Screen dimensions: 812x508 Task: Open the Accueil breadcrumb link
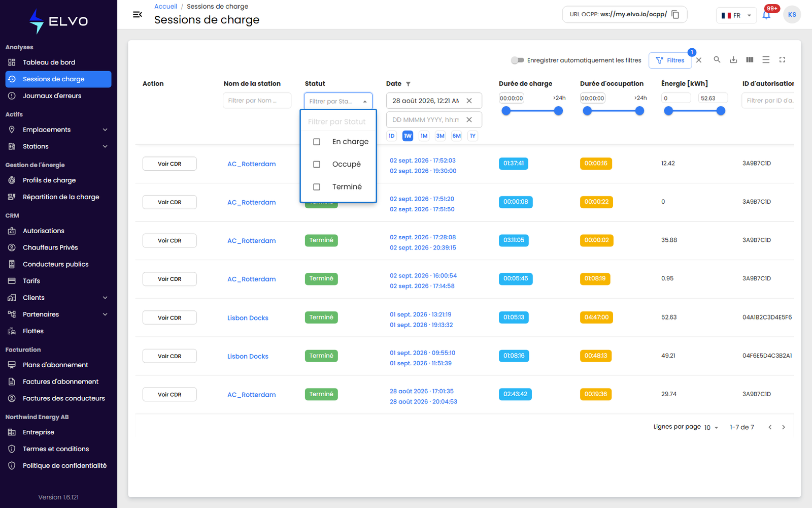coord(166,7)
